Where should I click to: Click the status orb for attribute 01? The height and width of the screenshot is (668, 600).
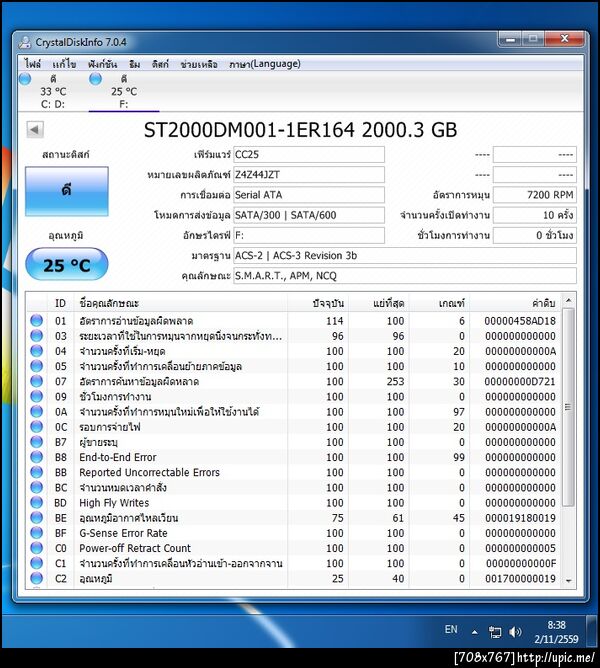(37, 320)
